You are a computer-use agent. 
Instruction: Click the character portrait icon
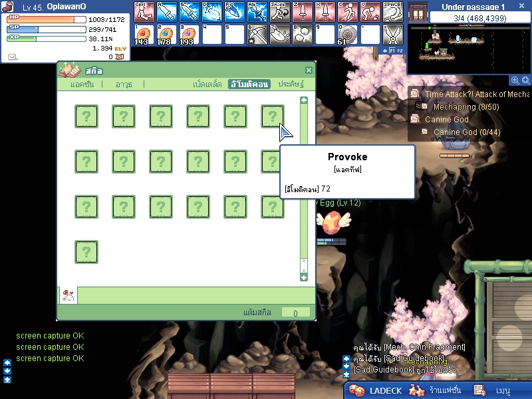tap(7, 6)
